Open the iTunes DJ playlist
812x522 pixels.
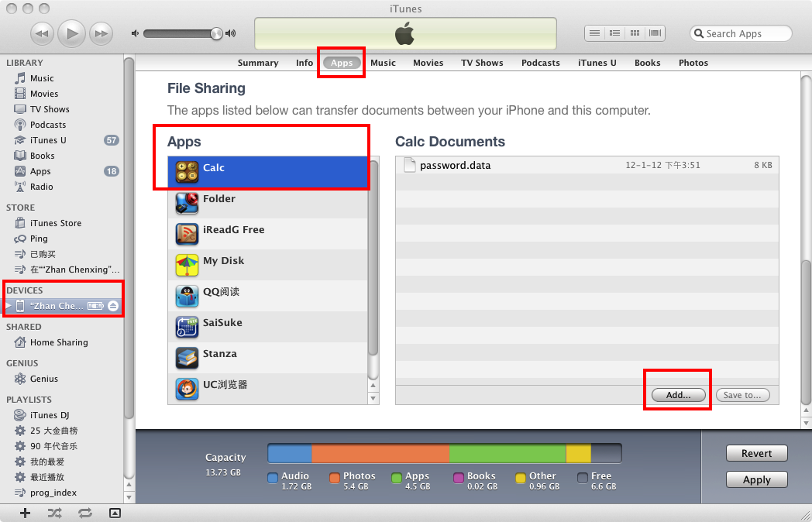(x=62, y=415)
